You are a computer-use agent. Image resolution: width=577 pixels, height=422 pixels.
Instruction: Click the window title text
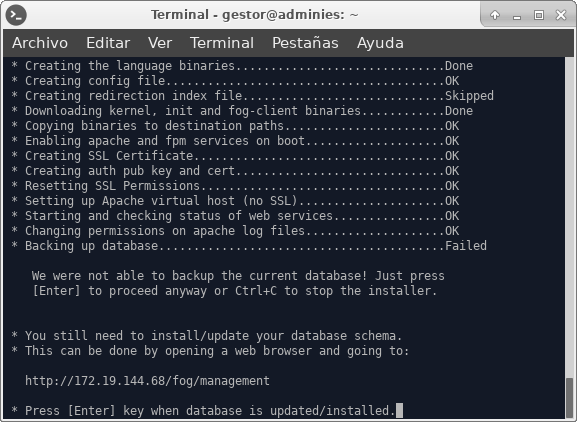coord(255,15)
